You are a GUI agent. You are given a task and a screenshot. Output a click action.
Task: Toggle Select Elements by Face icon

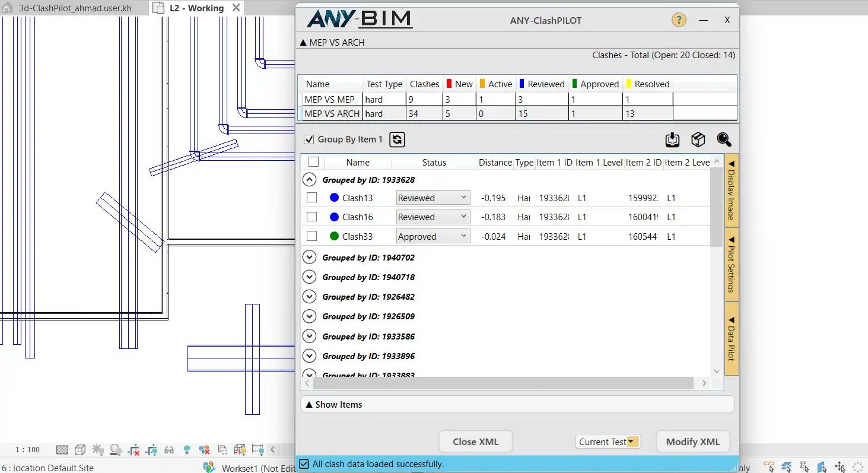[x=823, y=467]
